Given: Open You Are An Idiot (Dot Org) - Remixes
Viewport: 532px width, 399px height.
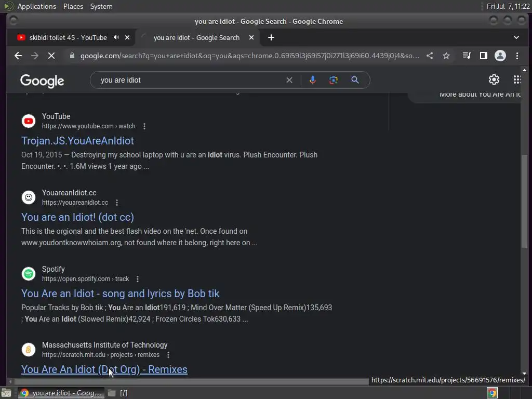Looking at the screenshot, I should tap(104, 369).
